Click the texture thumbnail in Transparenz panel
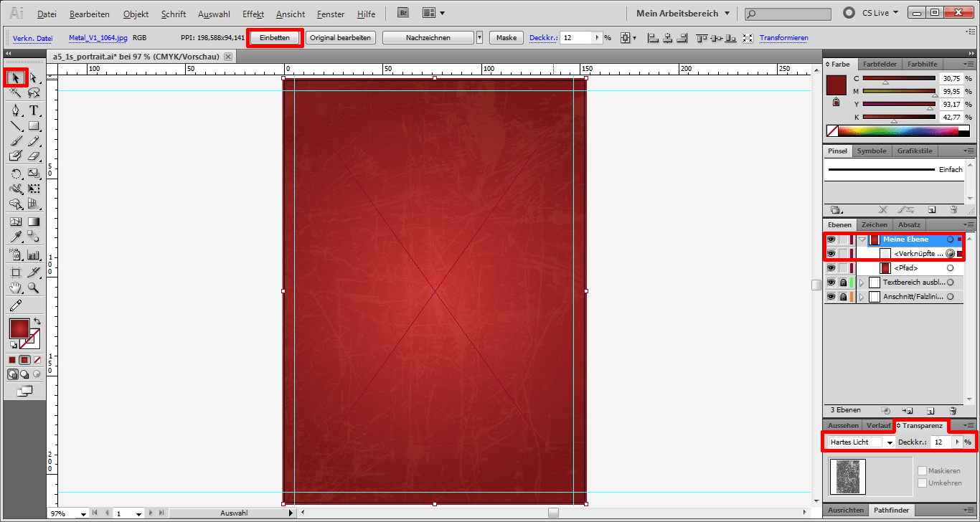This screenshot has height=522, width=980. tap(847, 476)
